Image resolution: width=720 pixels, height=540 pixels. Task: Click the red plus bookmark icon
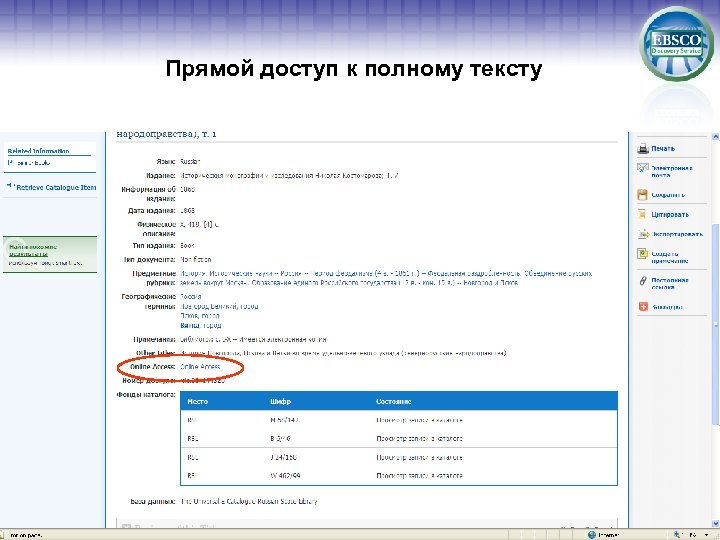[x=643, y=307]
